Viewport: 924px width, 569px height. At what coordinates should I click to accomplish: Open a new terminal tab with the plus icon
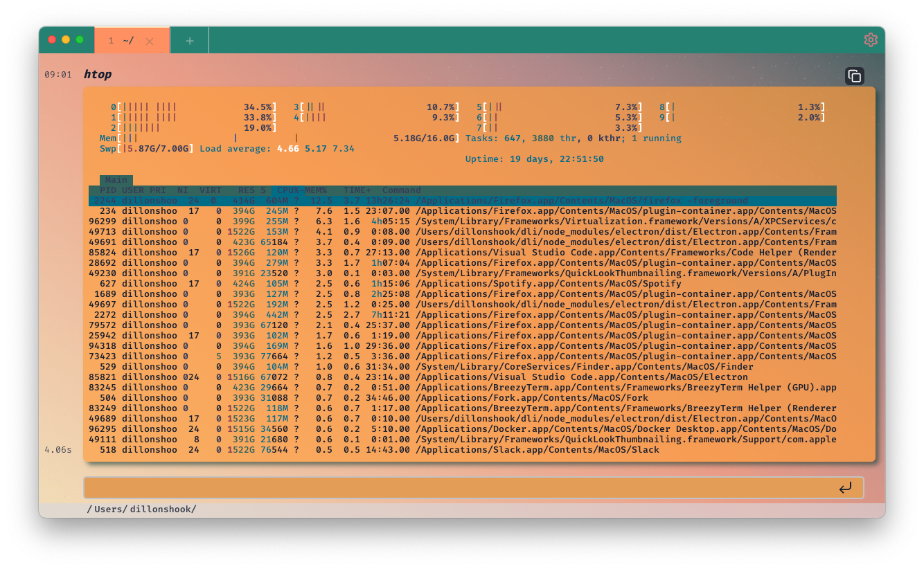tap(189, 40)
